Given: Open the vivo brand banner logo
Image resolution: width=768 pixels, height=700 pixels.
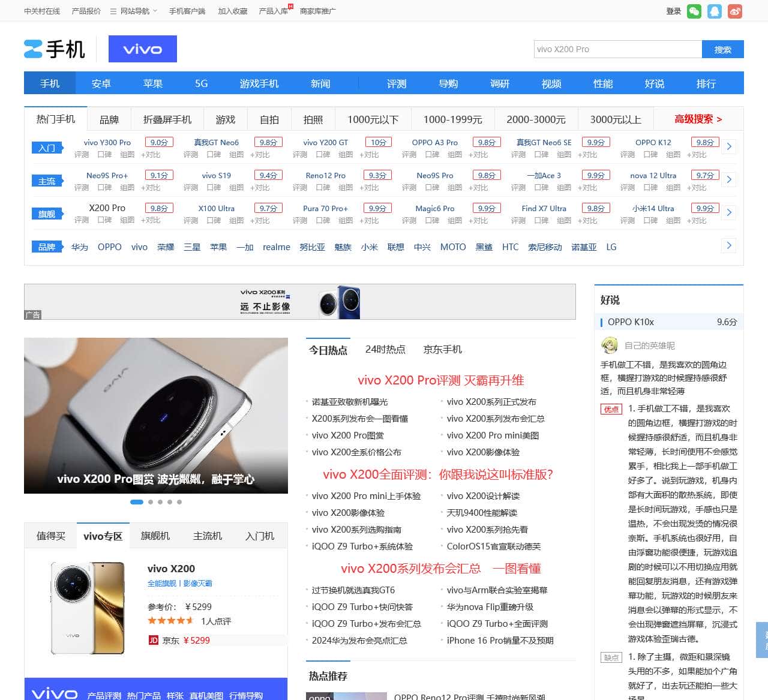Looking at the screenshot, I should tap(143, 49).
